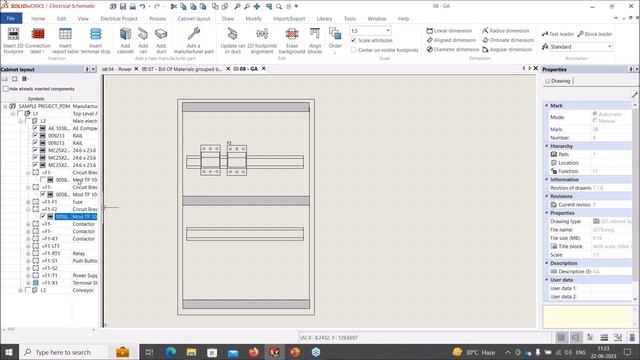
Task: Uncheck the highlighted 0058 Mod TP component checkbox
Action: [43, 216]
